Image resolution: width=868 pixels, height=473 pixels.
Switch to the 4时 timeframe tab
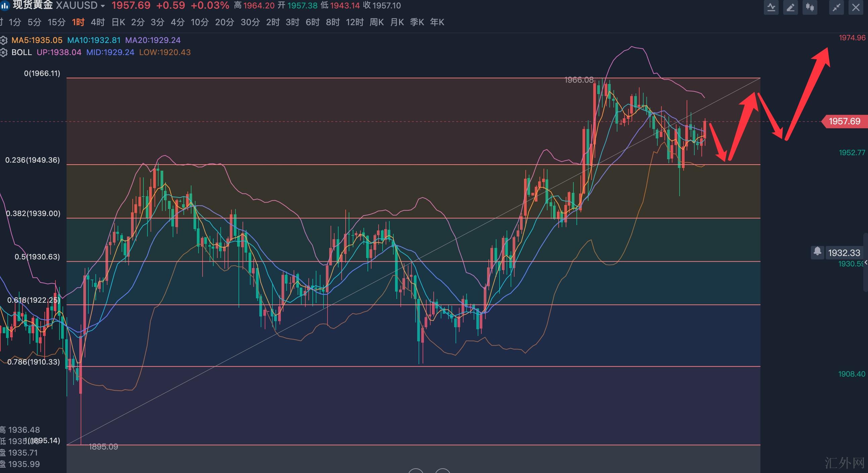(x=98, y=22)
